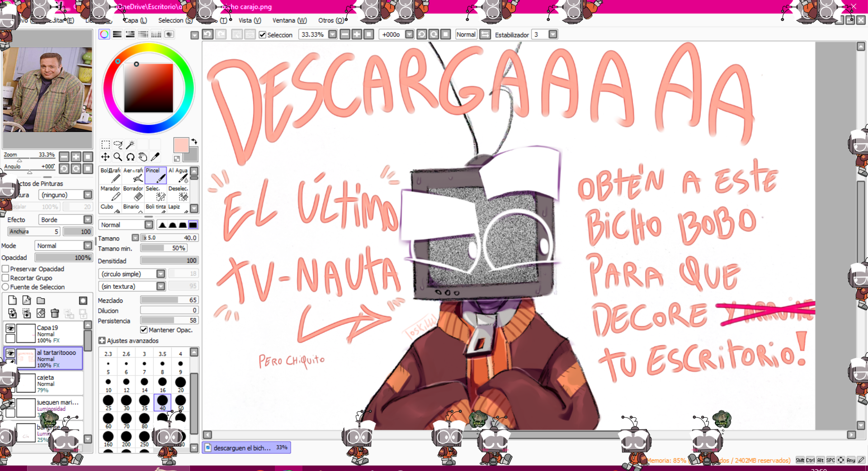Screen dimensions: 868x471
Task: Open the Capa (L) menu
Action: pos(135,20)
